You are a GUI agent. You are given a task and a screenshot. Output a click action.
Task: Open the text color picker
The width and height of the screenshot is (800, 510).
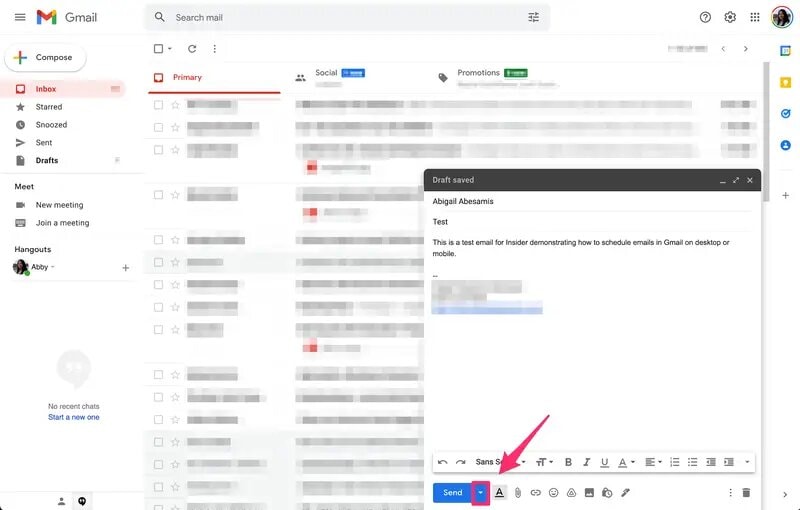pyautogui.click(x=626, y=463)
